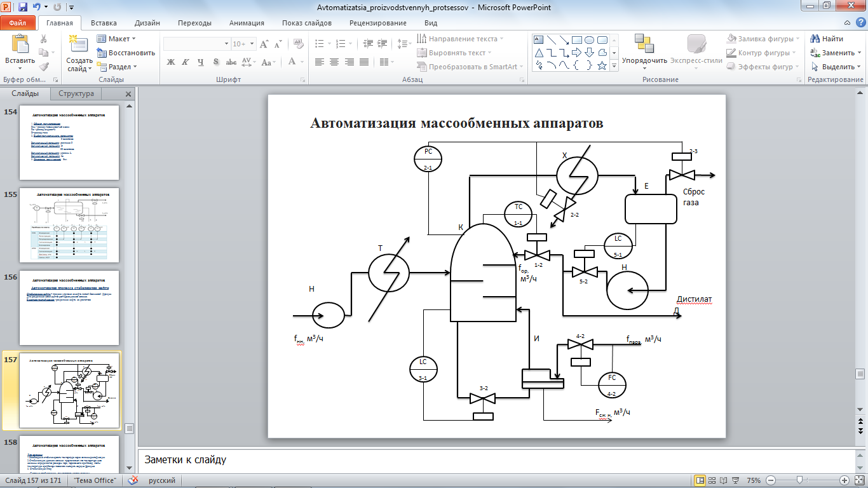Open the font name combo box
Screen dimensions: 868x488
[x=197, y=44]
